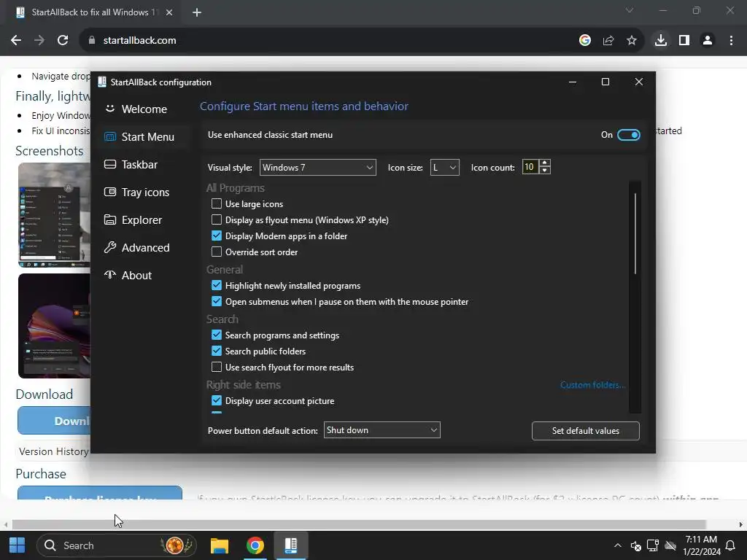
Task: Show hidden tray icons chevron
Action: (x=617, y=545)
